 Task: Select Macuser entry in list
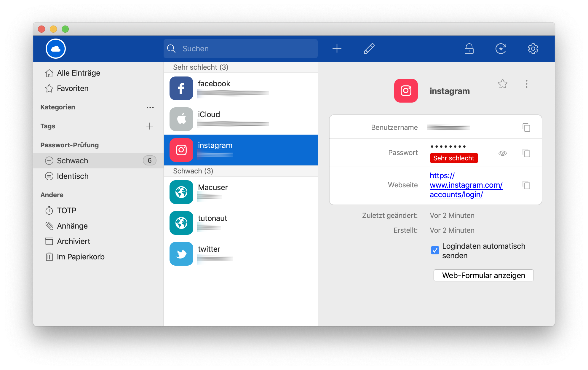point(241,192)
